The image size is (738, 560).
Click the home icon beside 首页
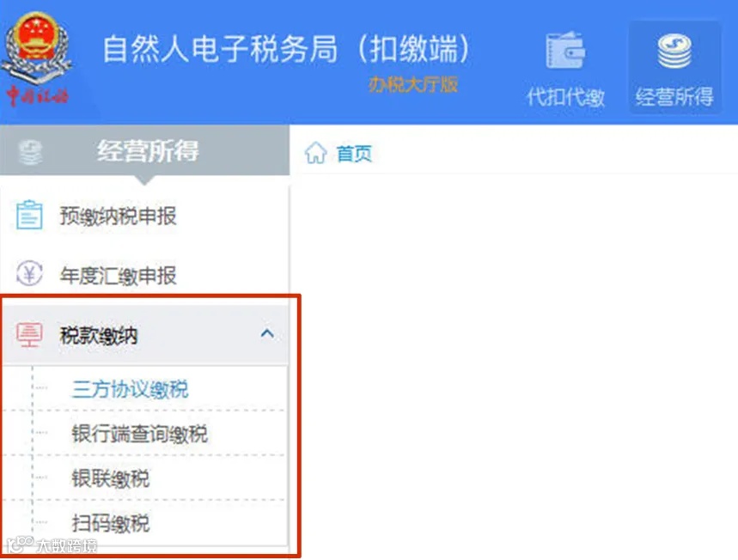point(315,153)
